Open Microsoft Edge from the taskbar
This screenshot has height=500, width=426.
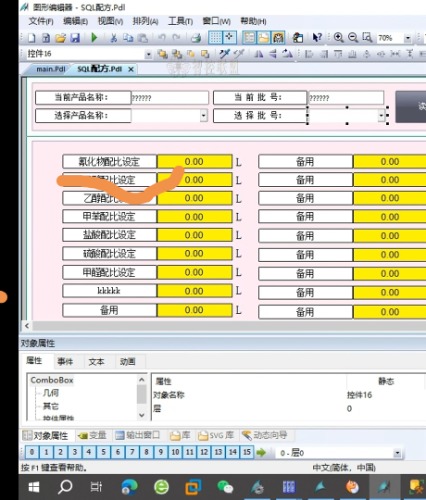click(x=129, y=487)
